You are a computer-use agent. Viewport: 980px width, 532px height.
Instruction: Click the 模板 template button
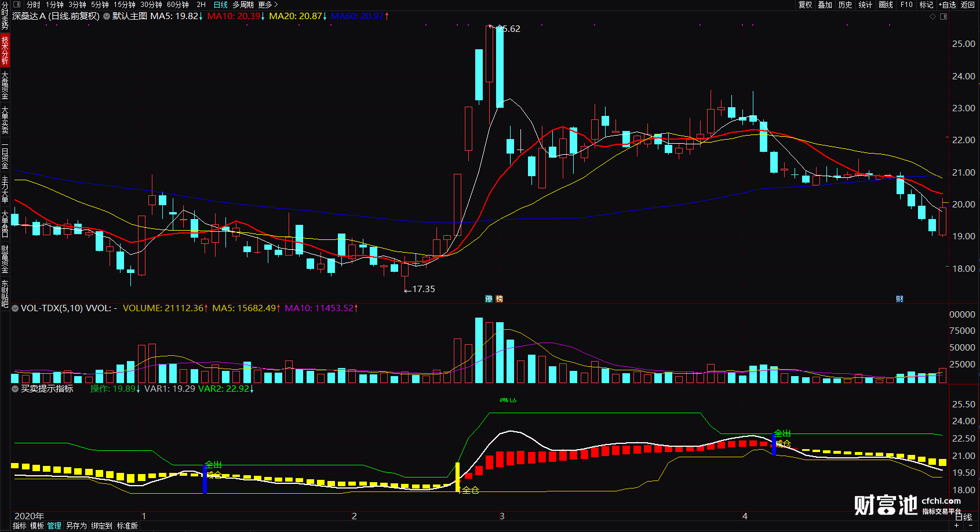tap(37, 526)
